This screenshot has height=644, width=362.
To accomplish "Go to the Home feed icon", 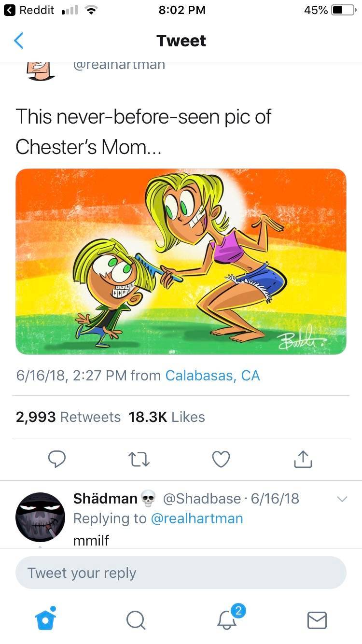I will click(x=45, y=621).
